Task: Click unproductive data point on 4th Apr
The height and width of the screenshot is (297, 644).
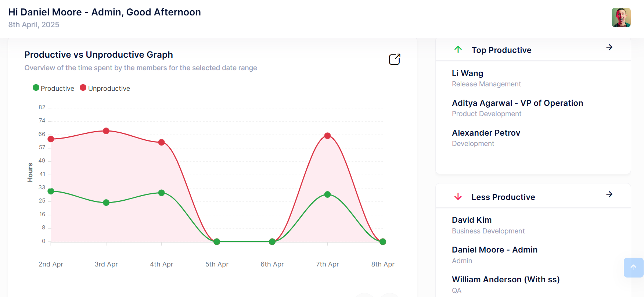Action: [162, 142]
